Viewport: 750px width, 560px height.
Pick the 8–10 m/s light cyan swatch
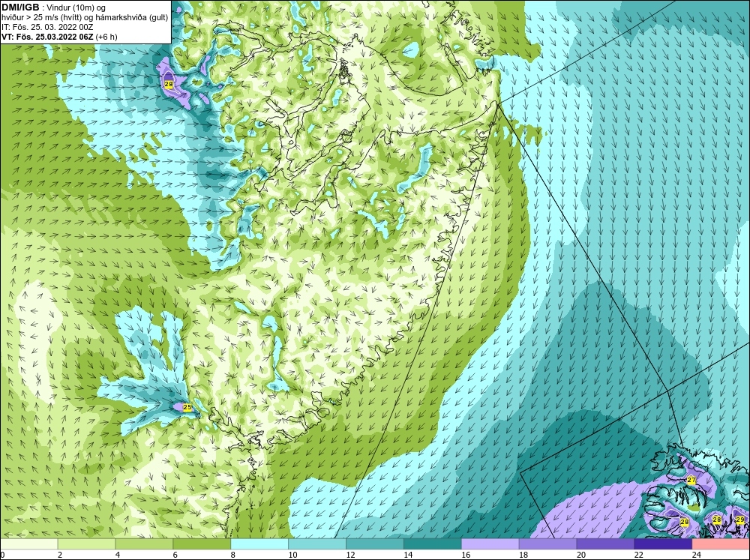click(x=259, y=544)
